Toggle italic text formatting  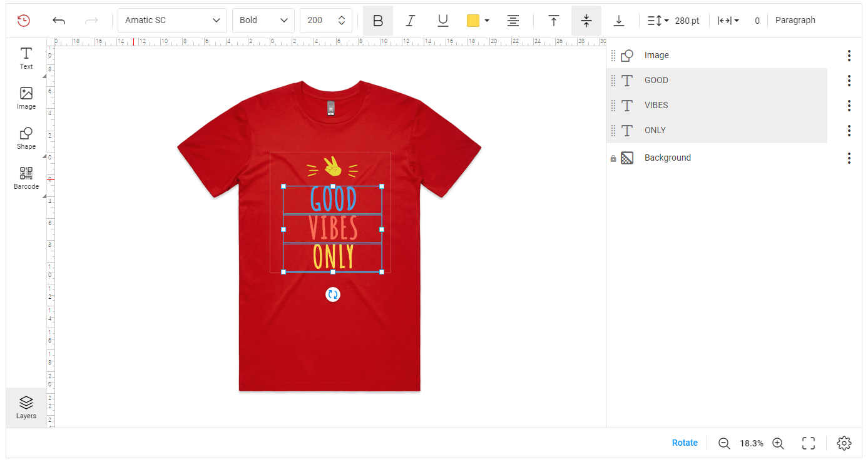[411, 21]
